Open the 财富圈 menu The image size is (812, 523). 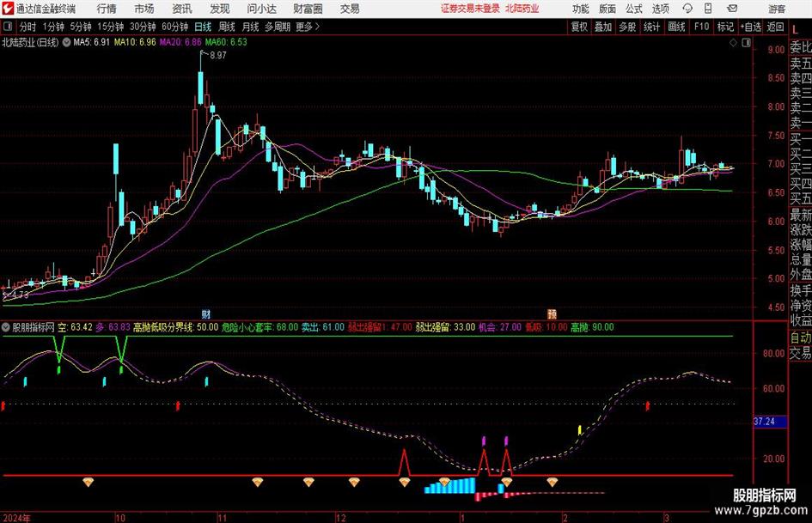pyautogui.click(x=308, y=9)
